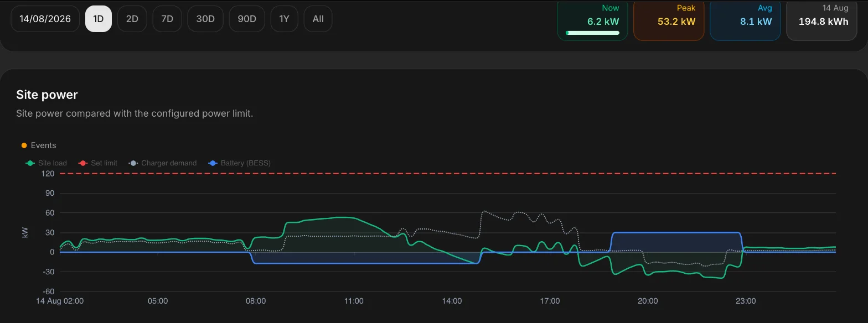Toggle Set limit series visibility
Screen dimensions: 868x323
(99, 163)
